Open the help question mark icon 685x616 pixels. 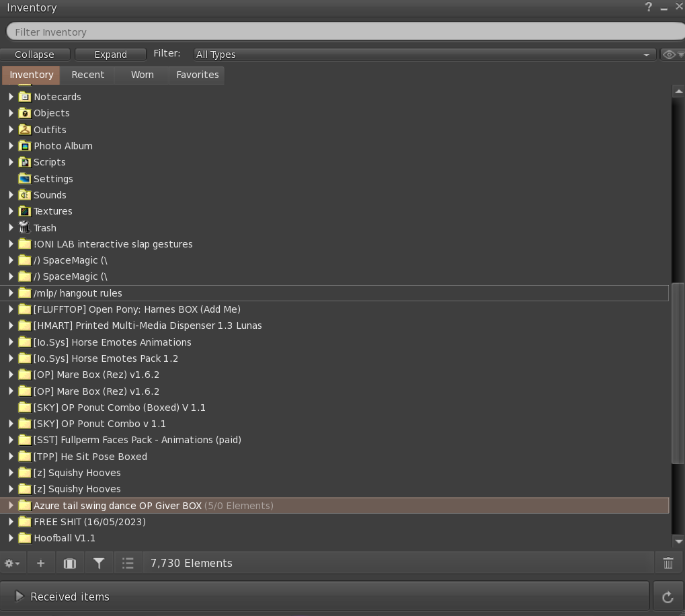(649, 7)
